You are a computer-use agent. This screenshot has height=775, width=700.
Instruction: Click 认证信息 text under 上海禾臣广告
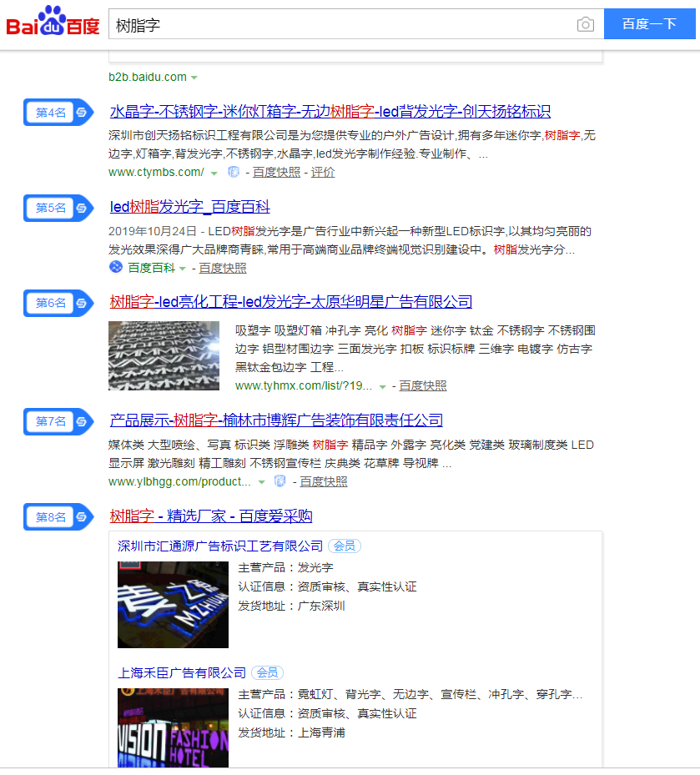pos(327,713)
